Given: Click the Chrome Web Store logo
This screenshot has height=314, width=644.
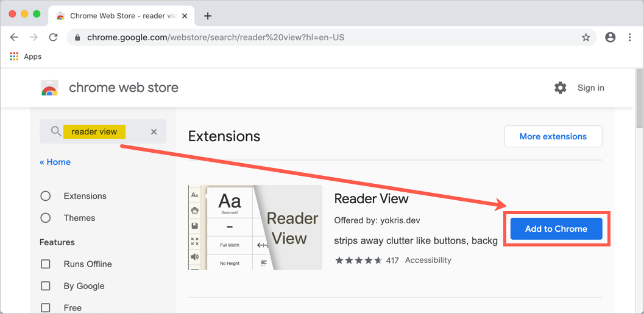Looking at the screenshot, I should [x=49, y=88].
